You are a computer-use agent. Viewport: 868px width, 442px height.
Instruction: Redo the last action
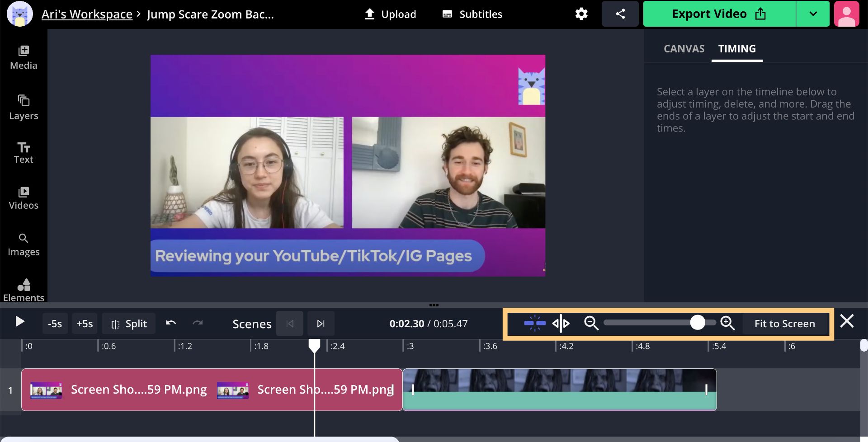[198, 323]
